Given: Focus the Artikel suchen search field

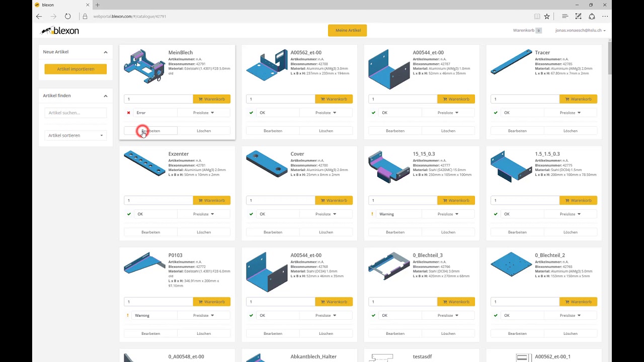Looking at the screenshot, I should click(75, 113).
